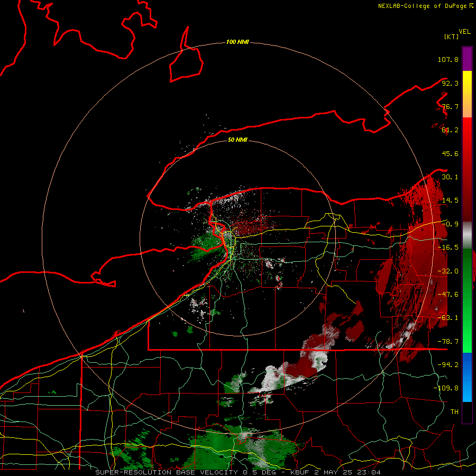Select the 45.6 velocity scale value
The image size is (476, 476).
[x=450, y=153]
